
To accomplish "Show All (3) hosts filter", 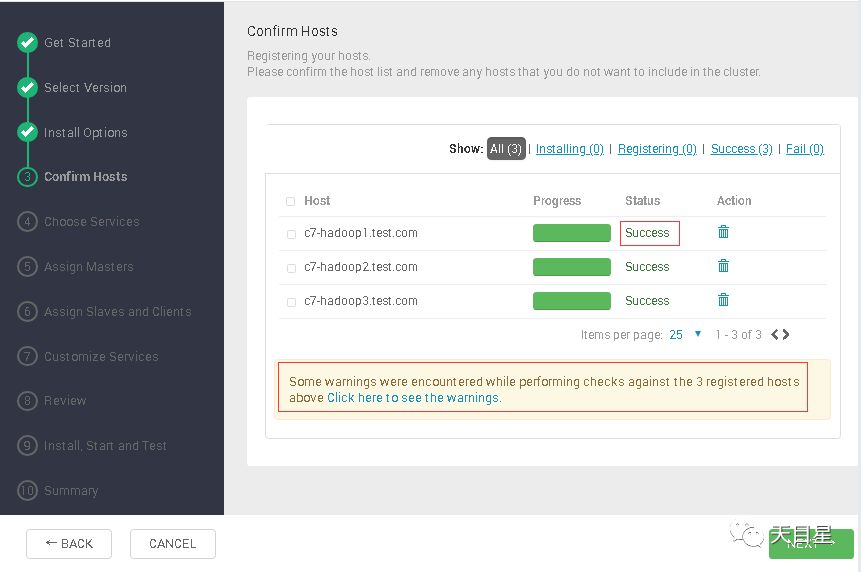I will [506, 149].
